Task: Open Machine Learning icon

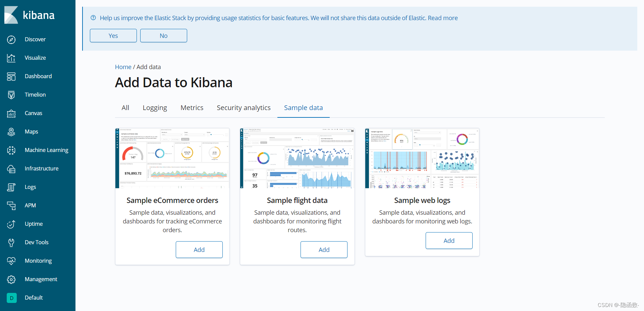Action: [x=11, y=150]
